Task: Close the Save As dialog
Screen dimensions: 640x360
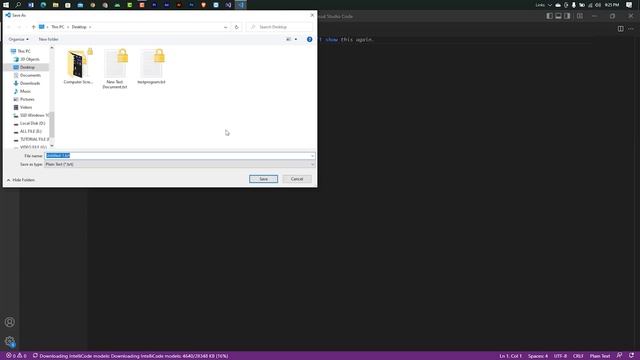Action: [x=312, y=15]
